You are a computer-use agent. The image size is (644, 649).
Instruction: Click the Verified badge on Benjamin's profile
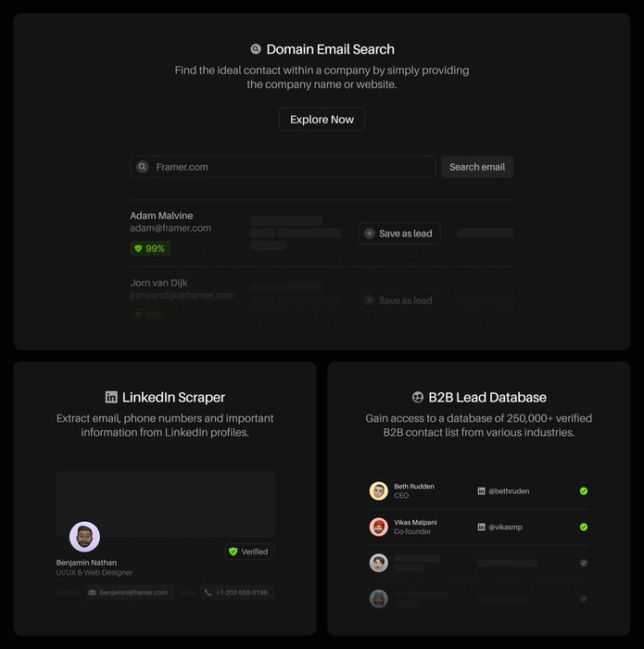(248, 552)
